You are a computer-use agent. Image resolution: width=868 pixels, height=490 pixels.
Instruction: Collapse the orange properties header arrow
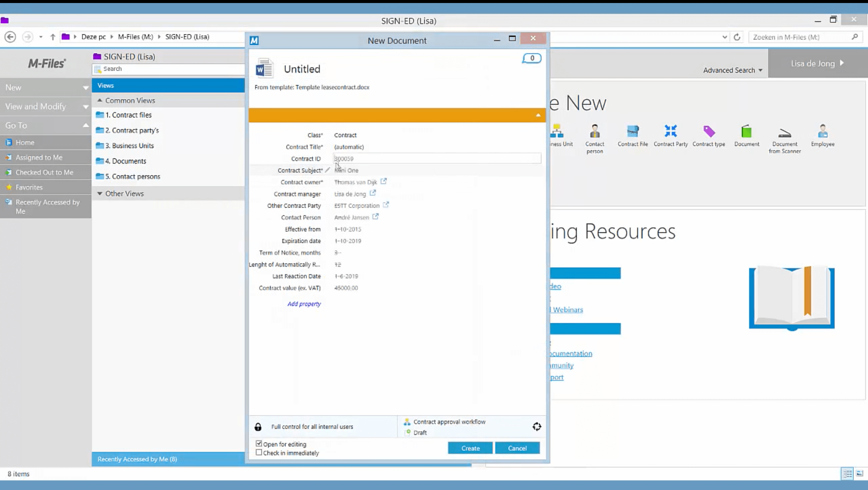point(538,115)
